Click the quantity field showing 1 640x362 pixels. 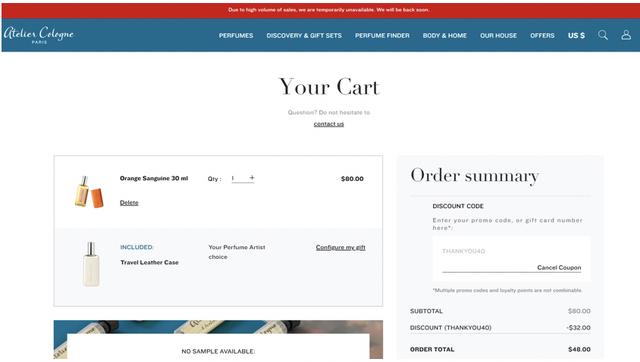pos(239,178)
